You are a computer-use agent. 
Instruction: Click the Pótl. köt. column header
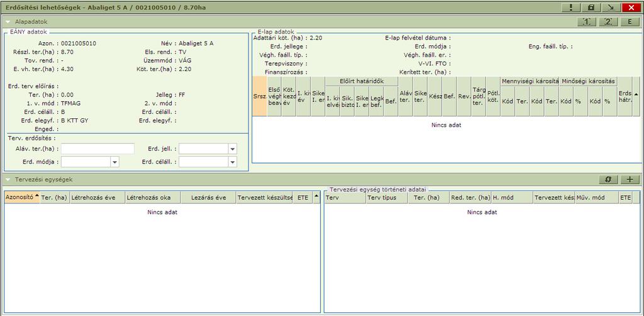click(x=493, y=96)
